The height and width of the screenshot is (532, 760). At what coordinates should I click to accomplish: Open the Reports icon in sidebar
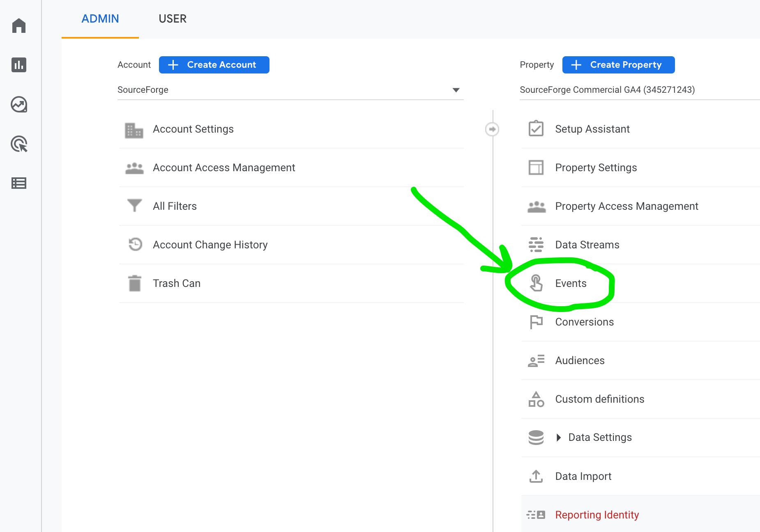coord(19,65)
